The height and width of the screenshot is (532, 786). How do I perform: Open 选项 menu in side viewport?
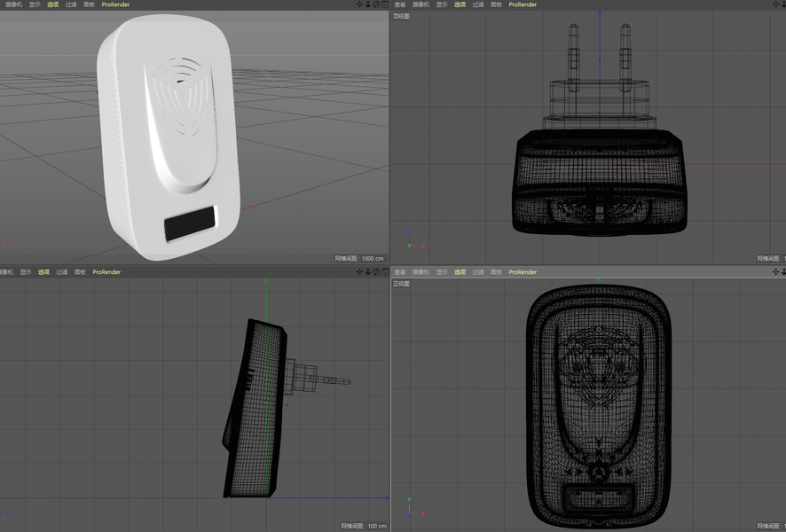(43, 272)
